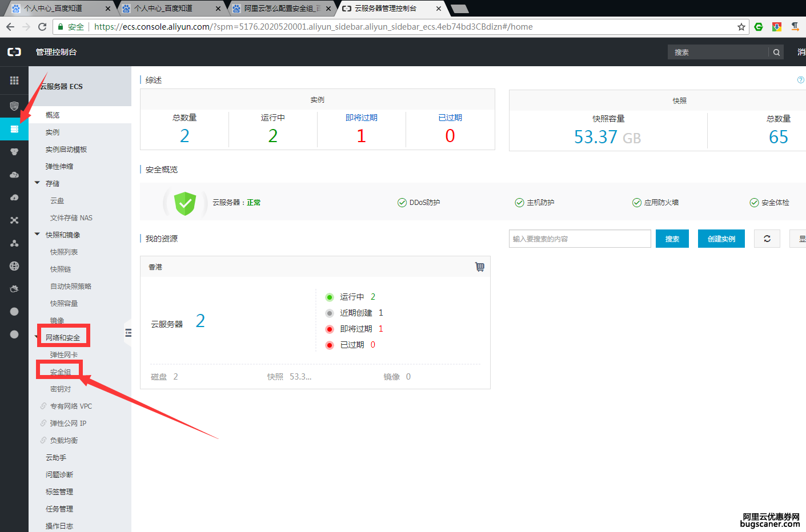
Task: Click the X-shaped network icon in the left rail
Action: 14,220
